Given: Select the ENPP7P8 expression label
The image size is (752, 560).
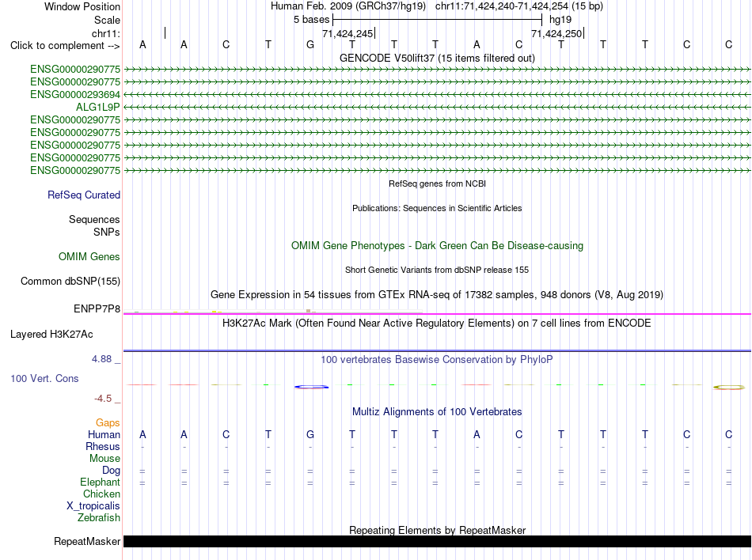Looking at the screenshot, I should coord(97,309).
